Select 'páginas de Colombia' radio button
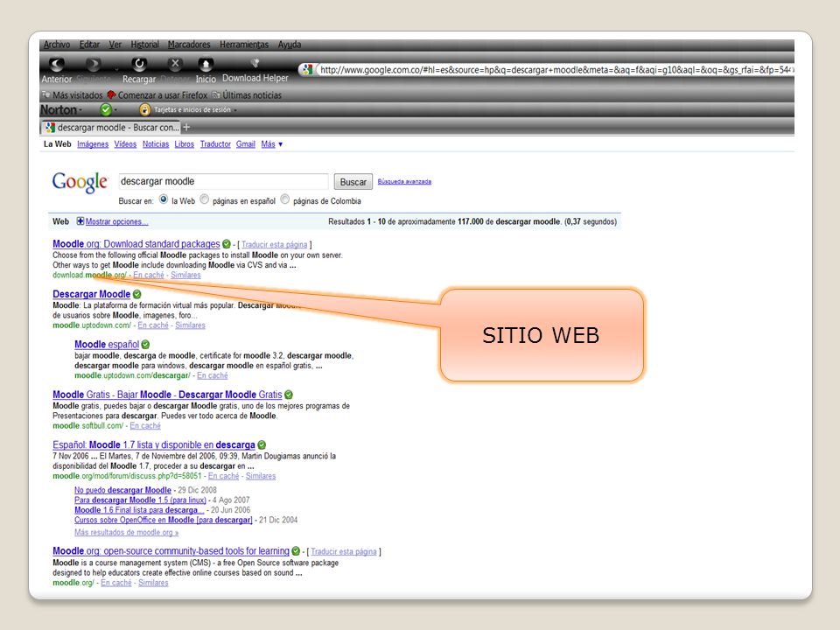 (285, 199)
